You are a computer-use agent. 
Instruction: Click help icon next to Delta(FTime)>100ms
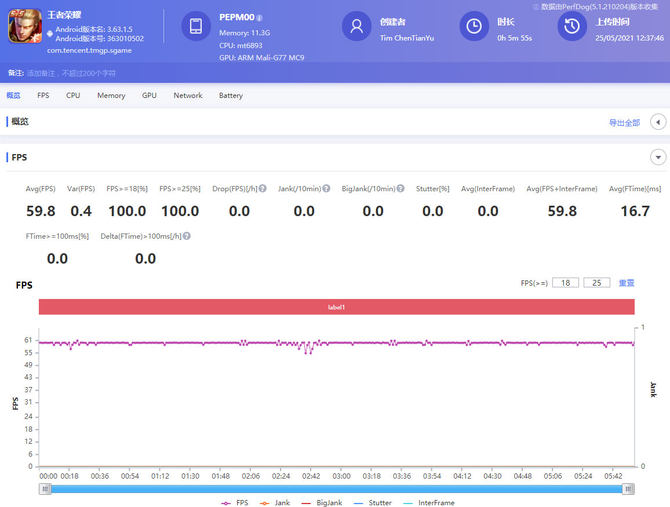(x=187, y=236)
